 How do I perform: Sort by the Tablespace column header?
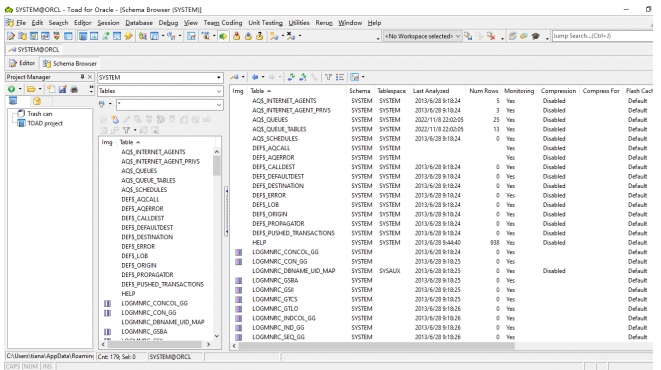click(391, 91)
